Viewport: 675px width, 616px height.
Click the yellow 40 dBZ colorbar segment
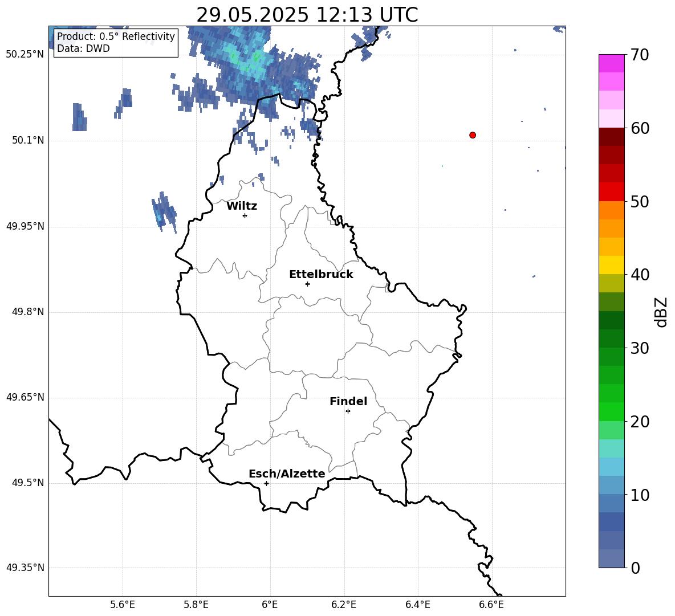point(612,265)
